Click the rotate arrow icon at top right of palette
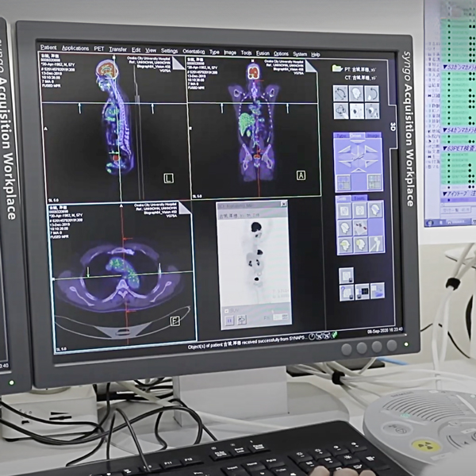This screenshot has height=476, width=476. (x=372, y=94)
